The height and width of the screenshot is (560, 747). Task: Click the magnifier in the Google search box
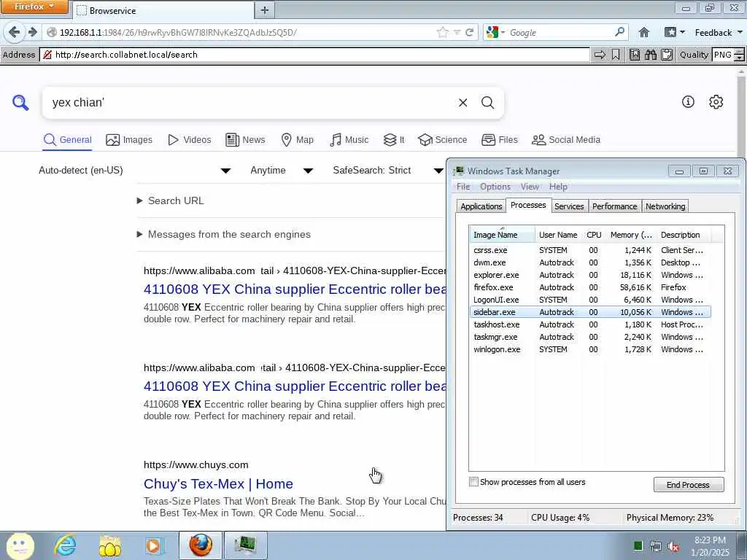619,32
